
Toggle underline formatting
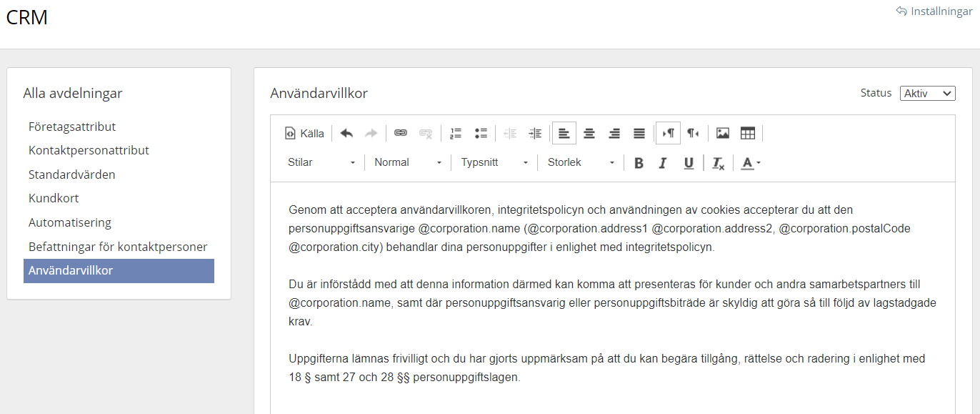688,163
